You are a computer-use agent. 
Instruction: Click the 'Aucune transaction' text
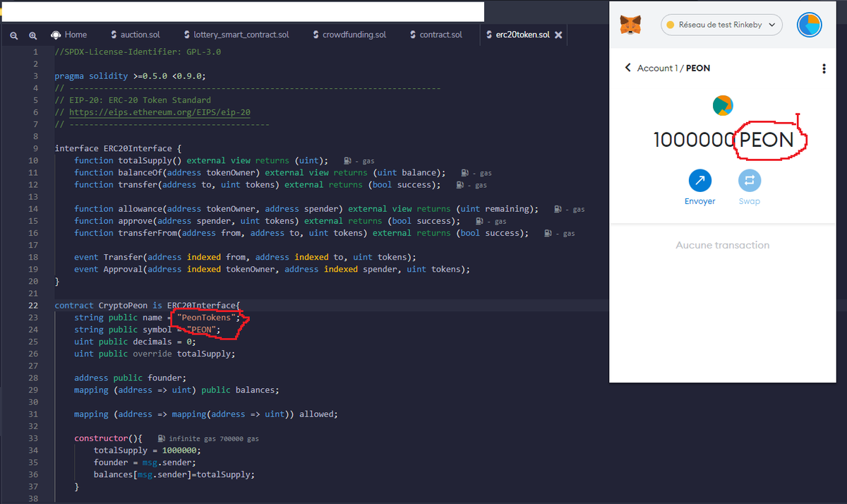tap(723, 245)
